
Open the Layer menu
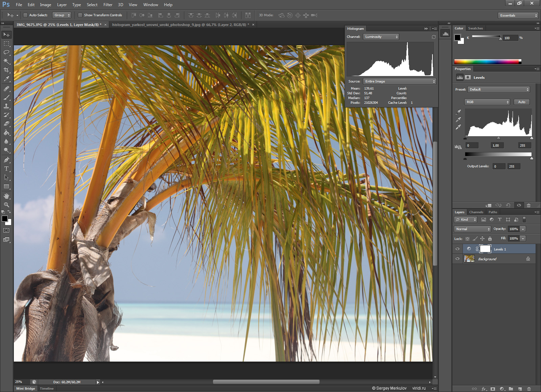coord(62,5)
